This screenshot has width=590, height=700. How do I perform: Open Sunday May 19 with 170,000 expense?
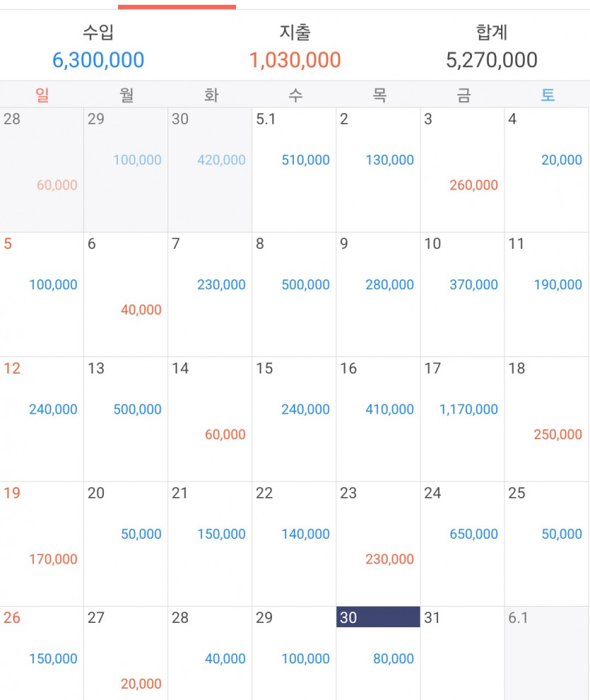tap(42, 544)
